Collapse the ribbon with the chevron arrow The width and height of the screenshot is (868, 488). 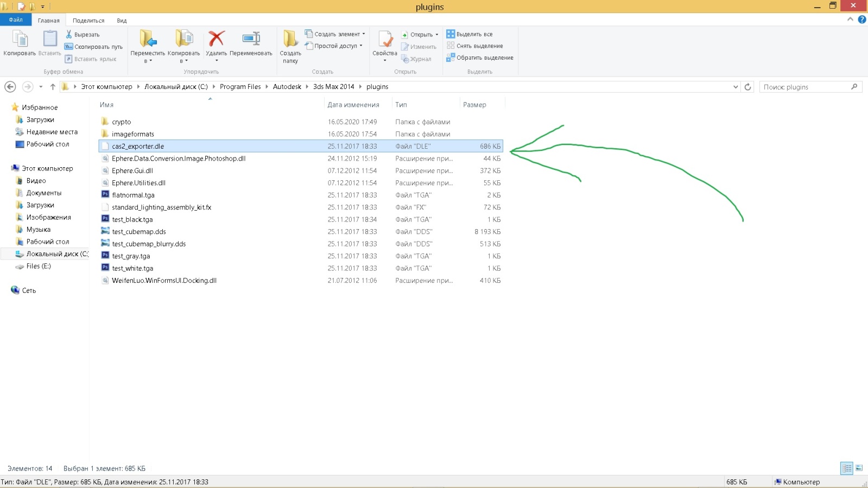[850, 20]
